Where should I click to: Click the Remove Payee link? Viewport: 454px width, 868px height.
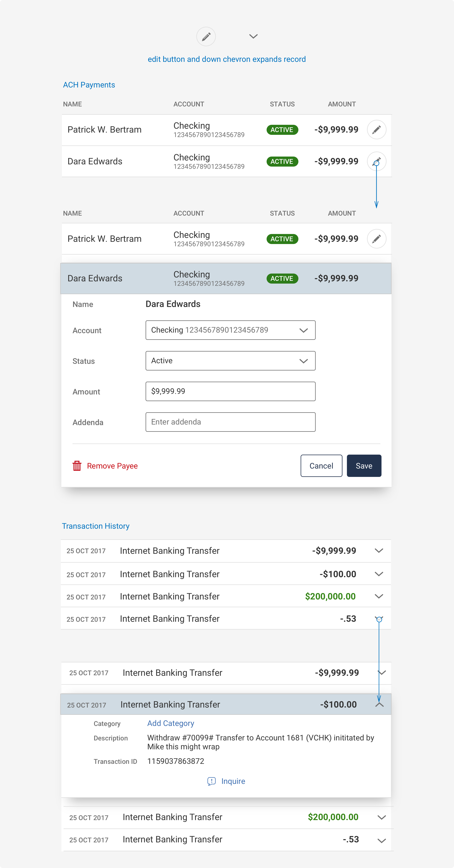112,466
